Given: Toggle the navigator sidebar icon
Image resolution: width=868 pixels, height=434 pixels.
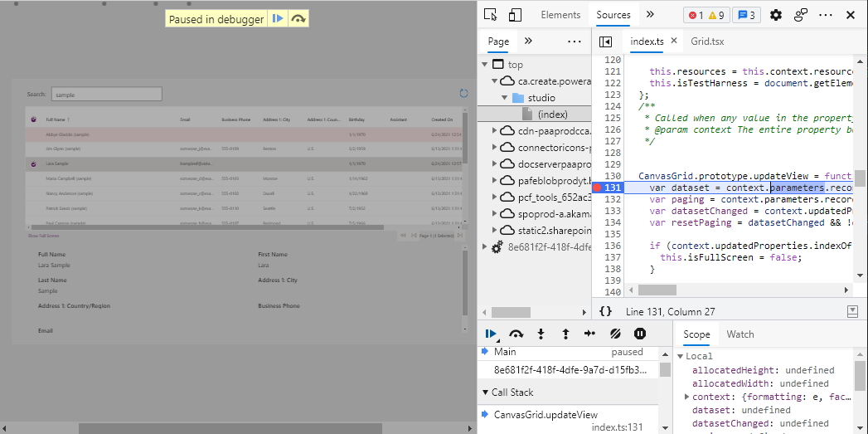Looking at the screenshot, I should [605, 41].
